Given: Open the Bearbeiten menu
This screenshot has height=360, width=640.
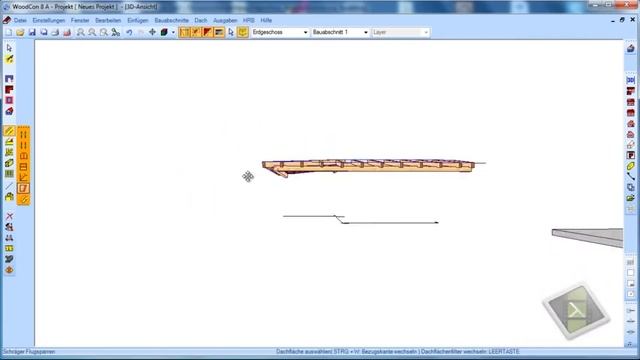Looking at the screenshot, I should [108, 20].
